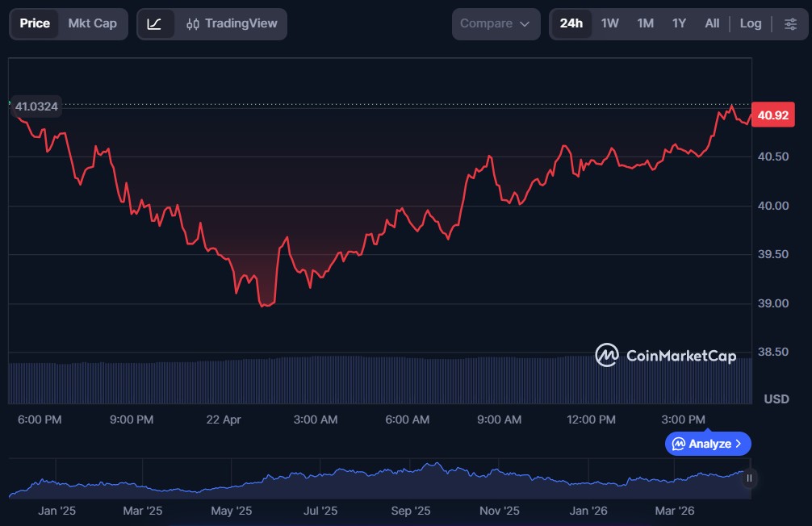Viewport: 812px width, 526px height.
Task: Click Sep '25 on the mini timeline
Action: click(411, 511)
